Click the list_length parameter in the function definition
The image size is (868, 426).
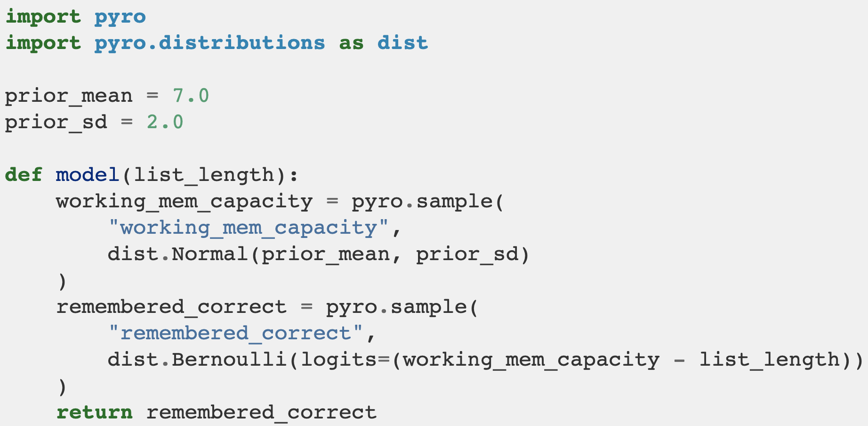coord(203,175)
